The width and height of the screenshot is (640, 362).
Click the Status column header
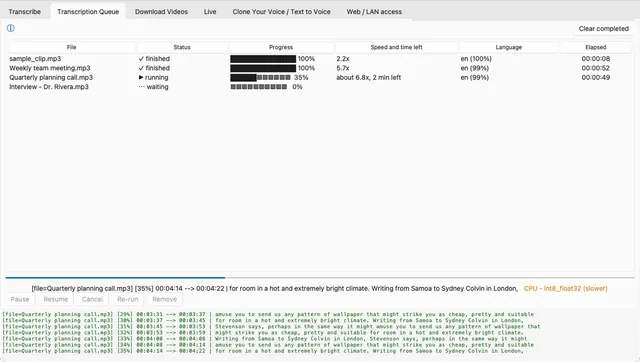point(182,47)
